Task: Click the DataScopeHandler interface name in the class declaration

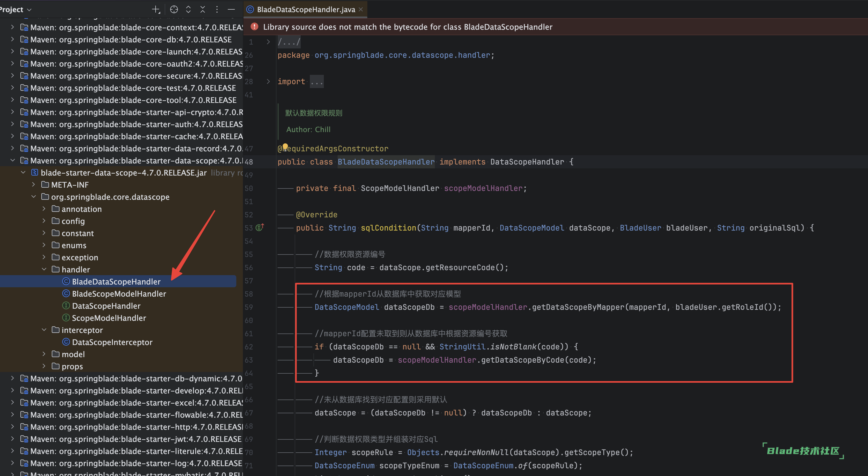Action: [x=527, y=162]
